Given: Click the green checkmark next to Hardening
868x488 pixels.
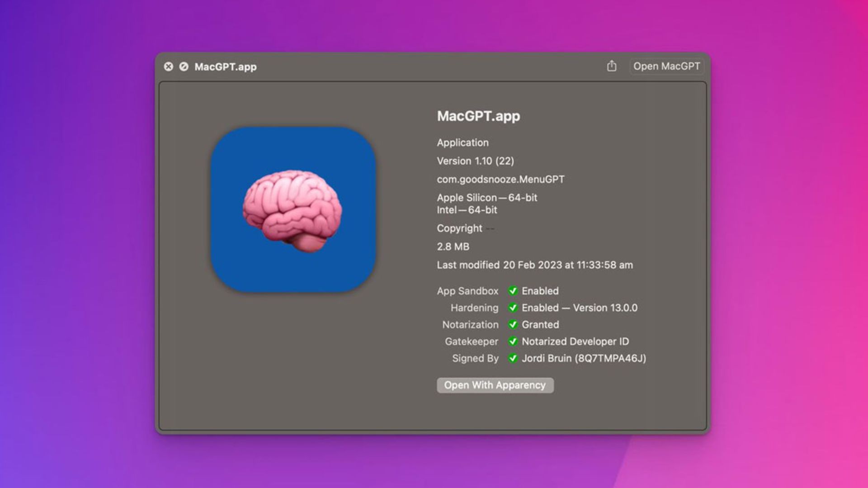Looking at the screenshot, I should (x=513, y=308).
